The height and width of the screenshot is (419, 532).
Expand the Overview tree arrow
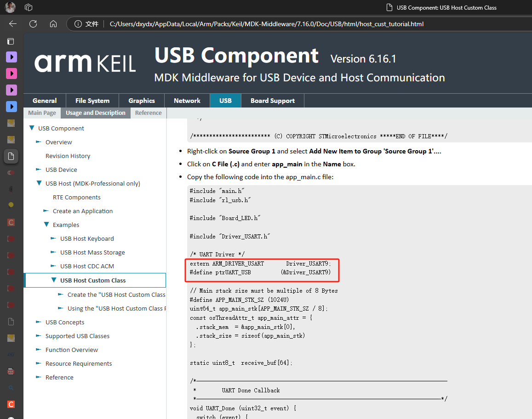tap(39, 142)
